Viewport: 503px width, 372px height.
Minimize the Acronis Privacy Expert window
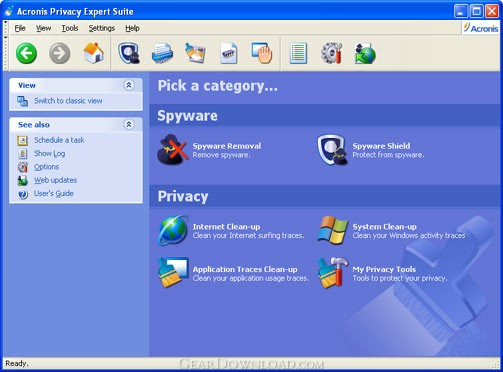pyautogui.click(x=461, y=11)
